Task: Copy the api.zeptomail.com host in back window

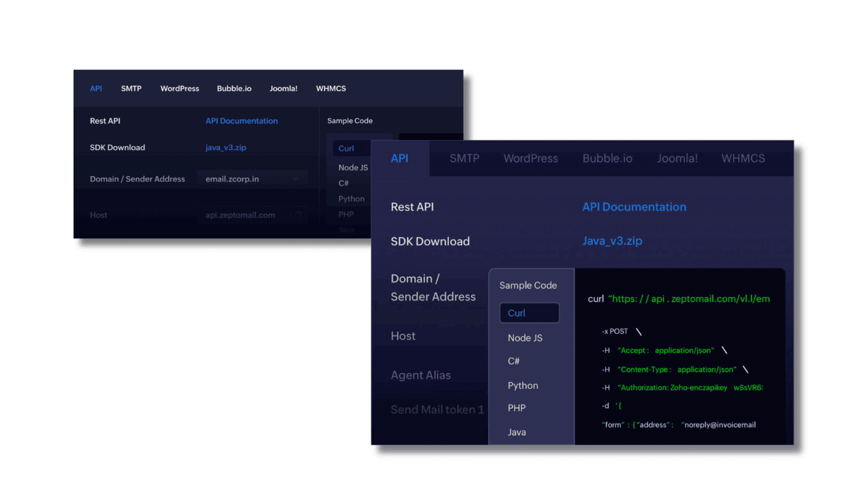Action: (298, 215)
